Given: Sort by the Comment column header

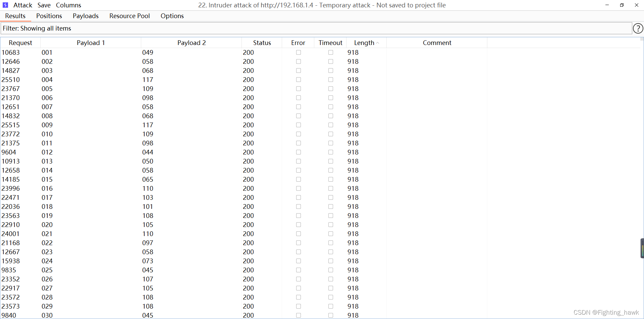Looking at the screenshot, I should pos(437,43).
